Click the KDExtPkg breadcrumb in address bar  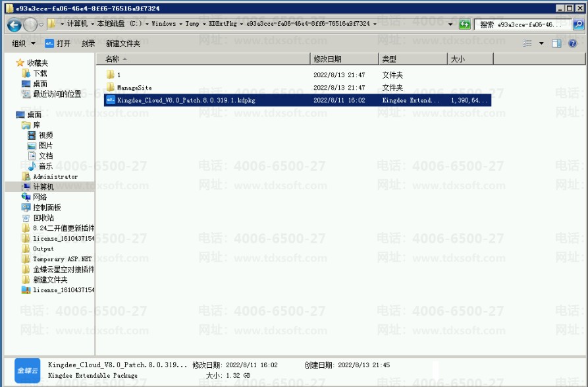[x=223, y=24]
